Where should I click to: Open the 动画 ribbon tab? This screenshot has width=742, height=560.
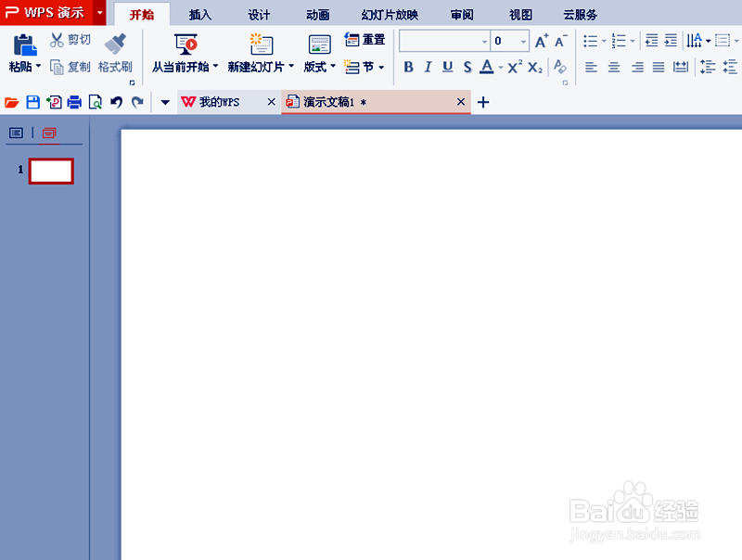(317, 15)
